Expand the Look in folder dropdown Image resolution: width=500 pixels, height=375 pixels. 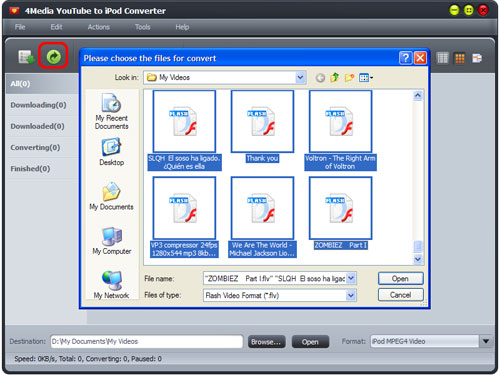point(300,78)
